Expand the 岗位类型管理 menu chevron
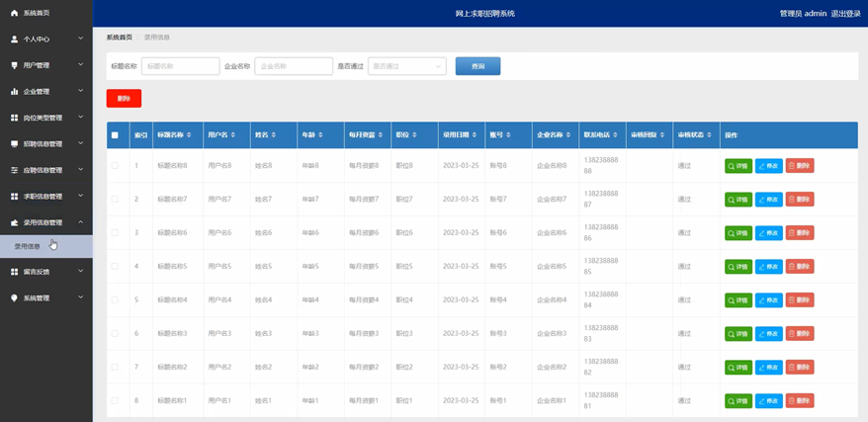Image resolution: width=868 pixels, height=422 pixels. 81,118
